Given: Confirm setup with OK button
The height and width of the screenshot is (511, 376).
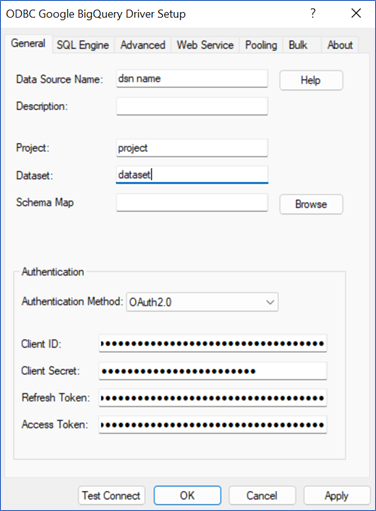Looking at the screenshot, I should tap(187, 496).
